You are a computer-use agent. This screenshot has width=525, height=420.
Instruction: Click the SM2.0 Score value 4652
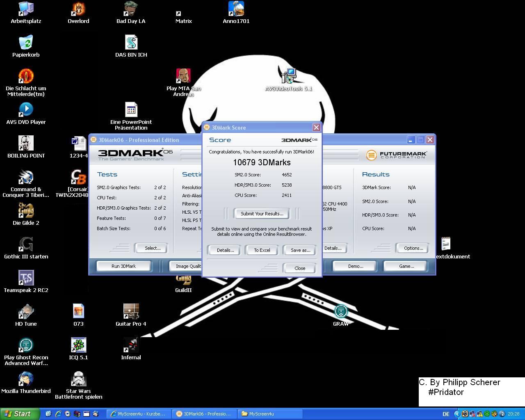[x=287, y=175]
